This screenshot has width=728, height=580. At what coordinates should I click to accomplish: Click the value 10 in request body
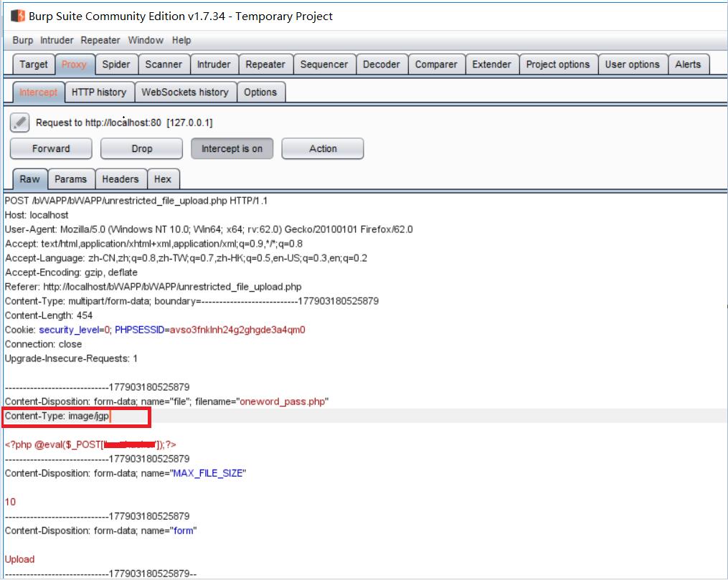pos(10,503)
